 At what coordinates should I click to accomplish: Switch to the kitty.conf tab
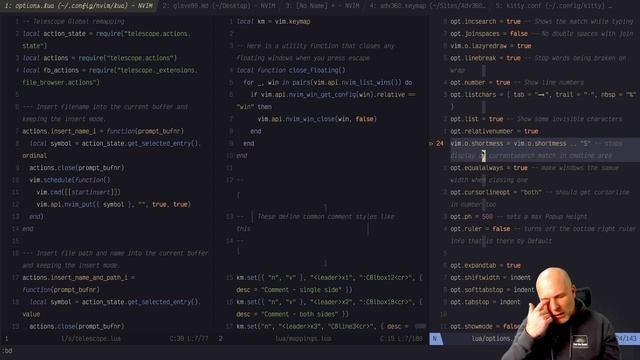pos(553,6)
